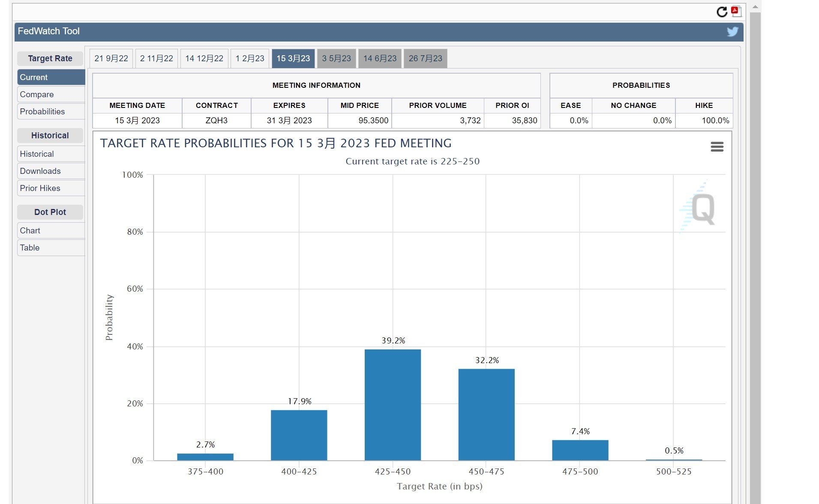The image size is (819, 504).
Task: Open the PDF export icon
Action: click(x=736, y=11)
